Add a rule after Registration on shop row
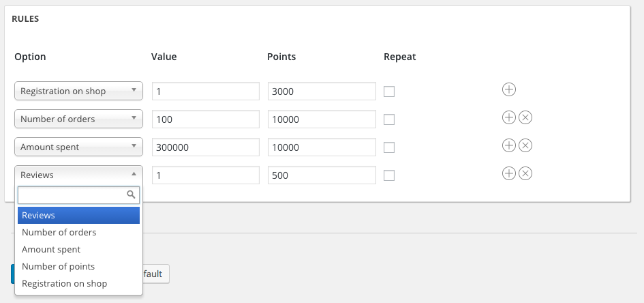Viewport: 644px width, 303px height. [508, 89]
